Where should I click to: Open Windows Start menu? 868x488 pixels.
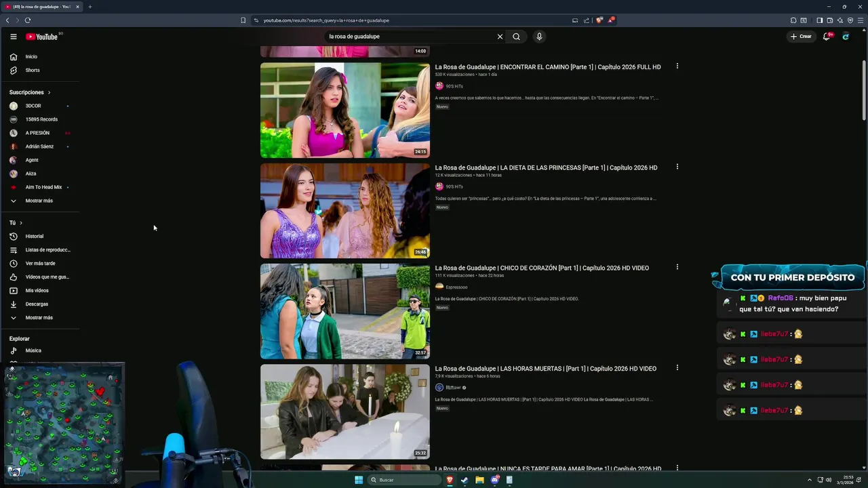click(359, 480)
